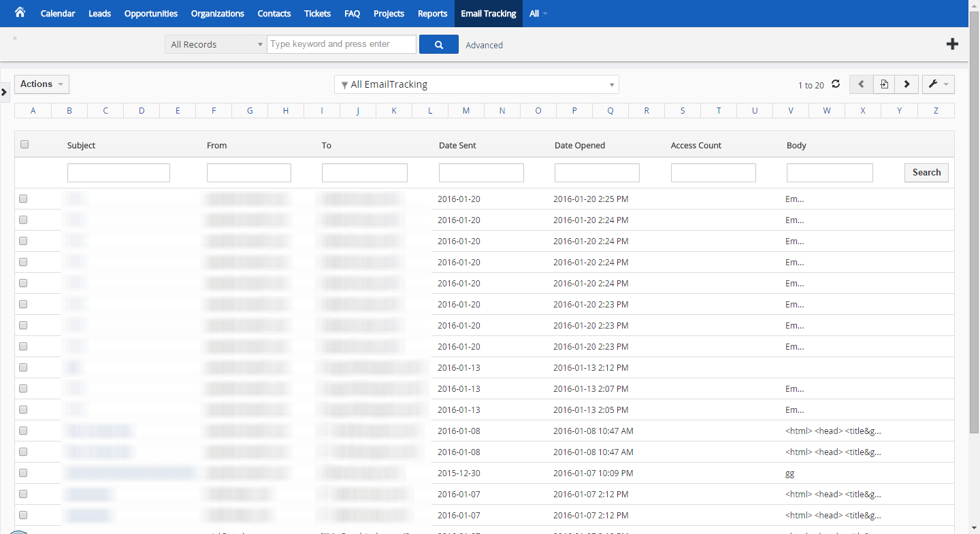980x534 pixels.
Task: Click the blue search magnifier button
Action: click(x=439, y=44)
